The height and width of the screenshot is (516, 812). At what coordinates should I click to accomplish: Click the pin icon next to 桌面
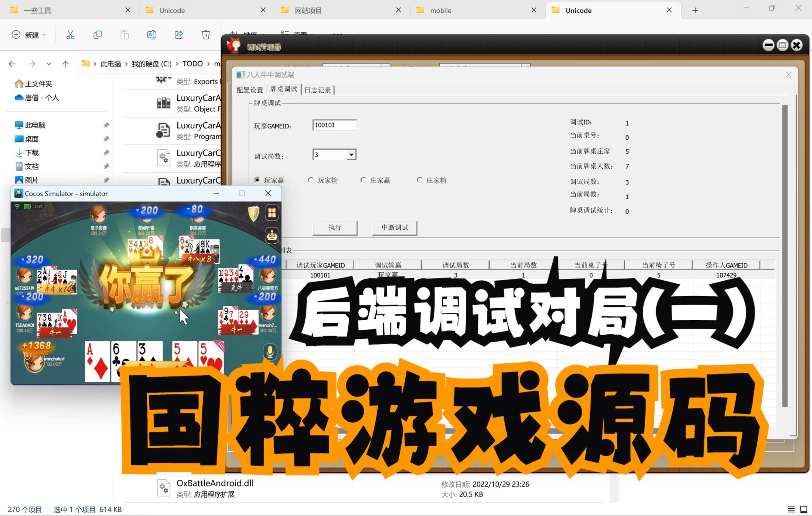point(106,139)
